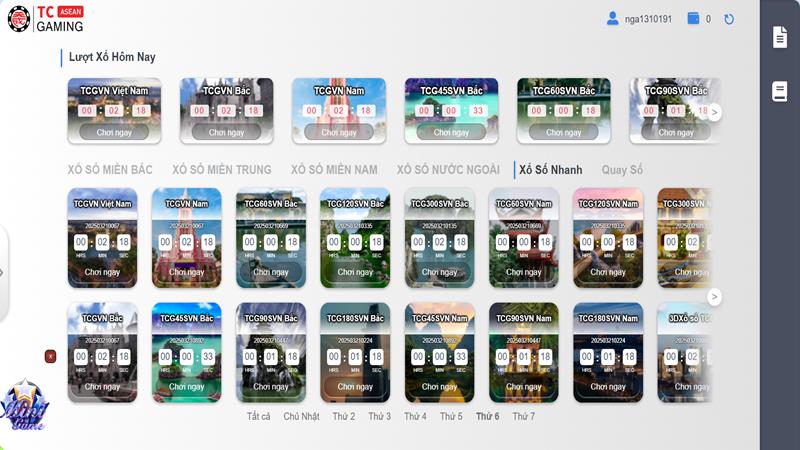Filter by Thứ 2

pyautogui.click(x=344, y=416)
